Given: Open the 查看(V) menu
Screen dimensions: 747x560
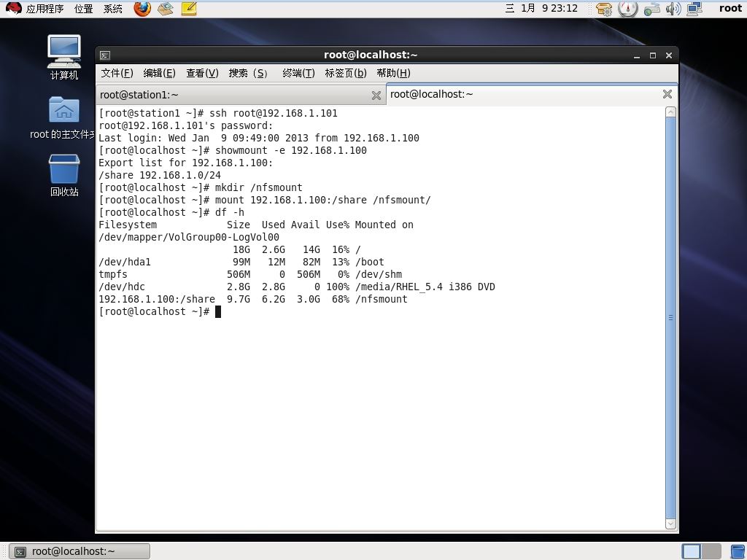Looking at the screenshot, I should (x=202, y=73).
